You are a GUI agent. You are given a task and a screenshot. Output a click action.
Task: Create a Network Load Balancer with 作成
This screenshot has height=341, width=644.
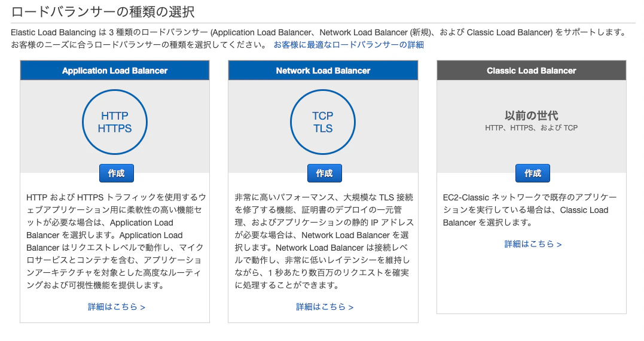[x=325, y=173]
